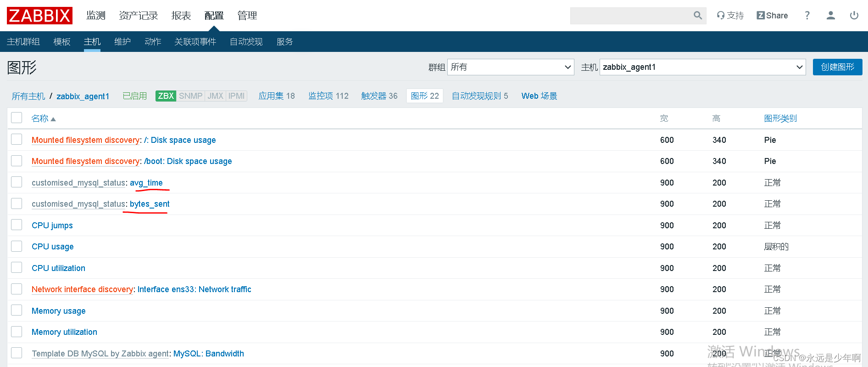Sort by 名称 column header
Image resolution: width=868 pixels, height=367 pixels.
[40, 119]
